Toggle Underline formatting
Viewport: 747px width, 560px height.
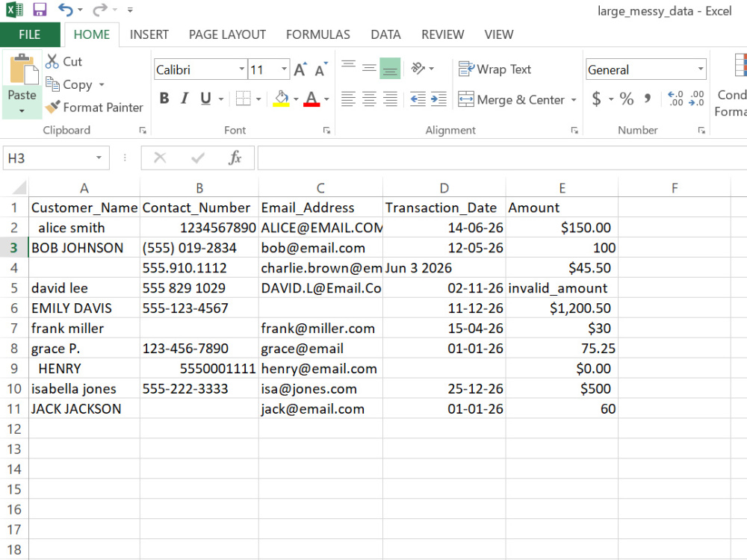(x=206, y=99)
